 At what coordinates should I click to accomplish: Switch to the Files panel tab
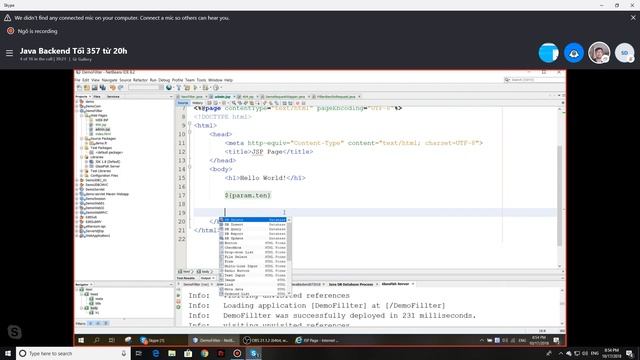click(x=97, y=96)
